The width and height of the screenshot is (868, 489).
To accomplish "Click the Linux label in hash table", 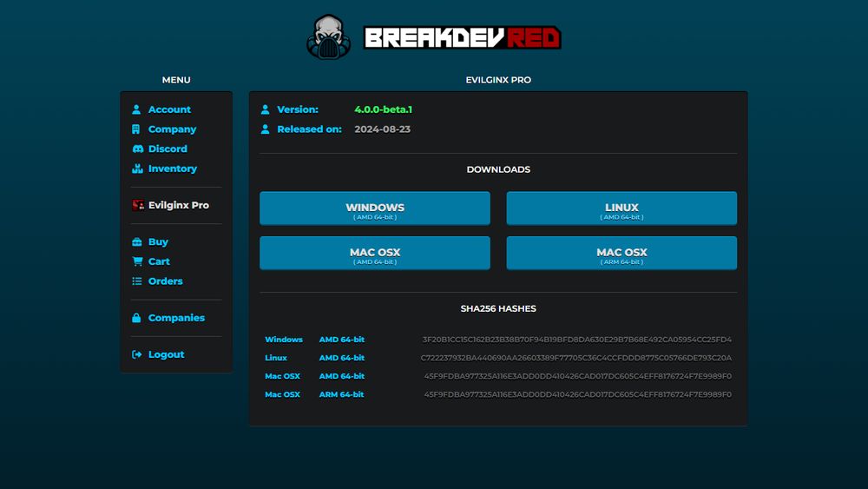I will [276, 358].
